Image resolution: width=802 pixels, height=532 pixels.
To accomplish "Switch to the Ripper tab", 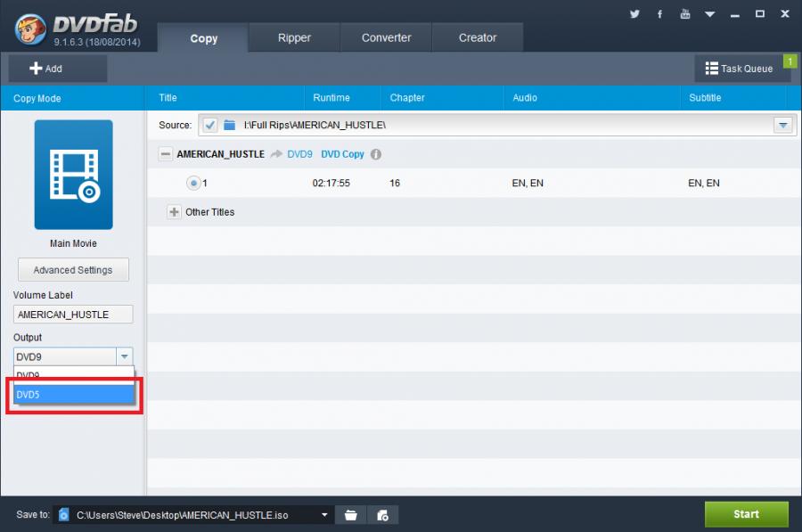I will 294,38.
